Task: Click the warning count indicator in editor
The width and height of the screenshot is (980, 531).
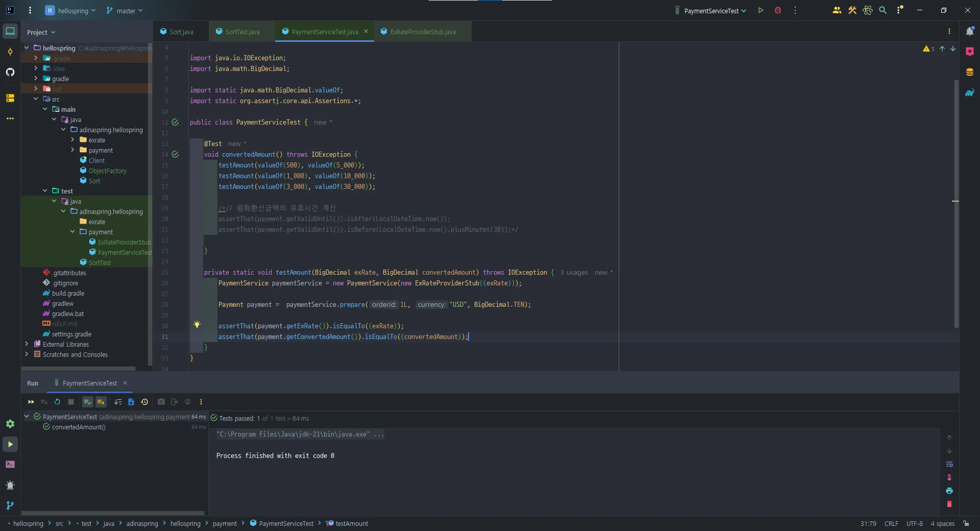Action: 928,49
